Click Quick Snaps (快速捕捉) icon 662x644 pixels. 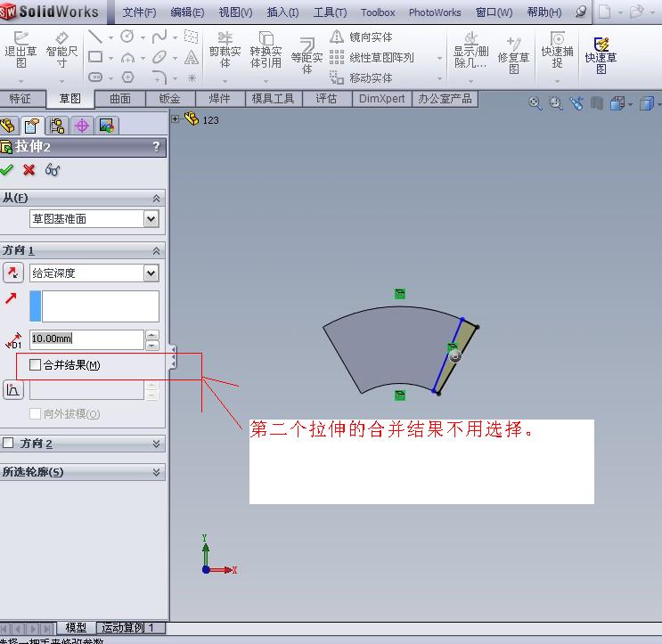[x=557, y=50]
